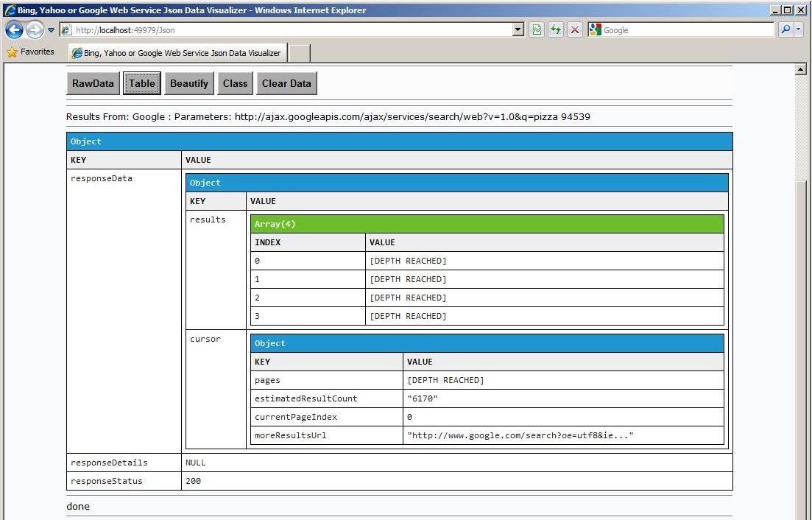The width and height of the screenshot is (812, 520).
Task: Click the pages key cell
Action: click(327, 380)
